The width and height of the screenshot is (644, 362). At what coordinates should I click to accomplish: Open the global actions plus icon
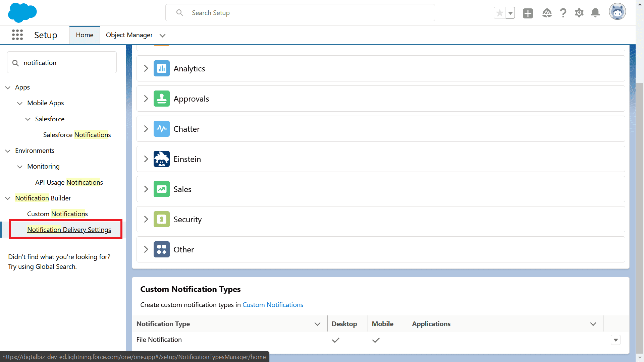tap(528, 13)
